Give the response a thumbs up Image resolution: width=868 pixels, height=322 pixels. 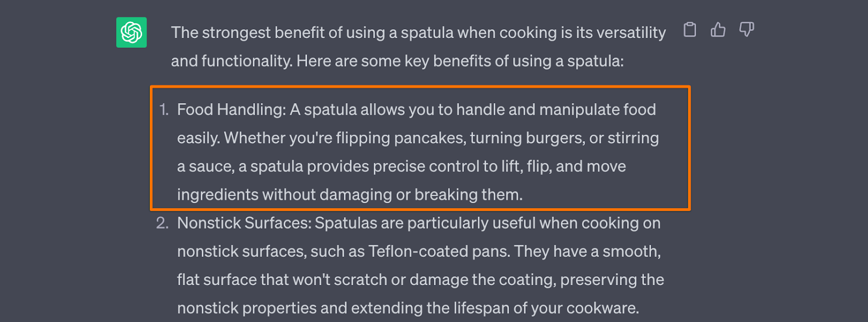pyautogui.click(x=718, y=29)
